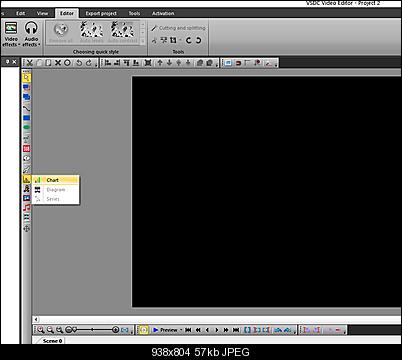Screen dimensions: 402x360
Task: Click the Undo toolbar icon
Action: click(79, 63)
